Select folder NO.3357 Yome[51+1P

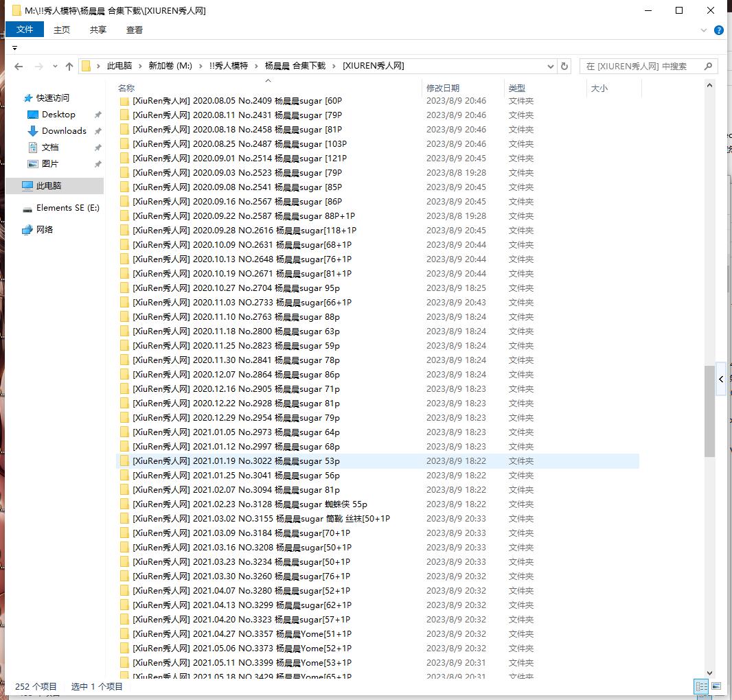242,634
